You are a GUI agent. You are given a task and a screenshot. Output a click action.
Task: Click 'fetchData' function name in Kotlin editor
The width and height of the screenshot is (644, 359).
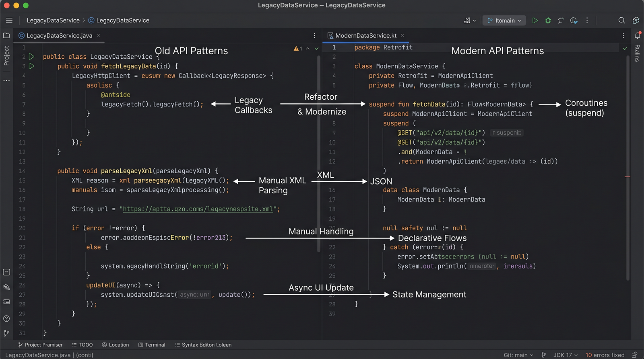[429, 104]
